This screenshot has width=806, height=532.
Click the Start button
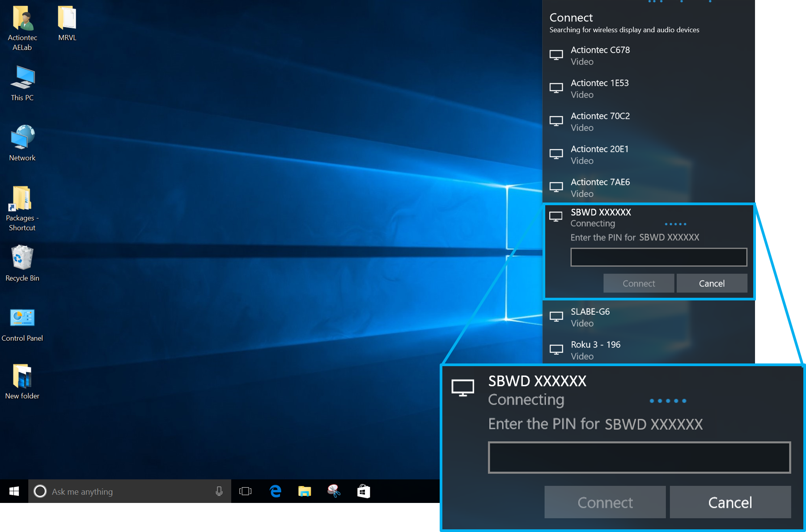[x=13, y=491]
